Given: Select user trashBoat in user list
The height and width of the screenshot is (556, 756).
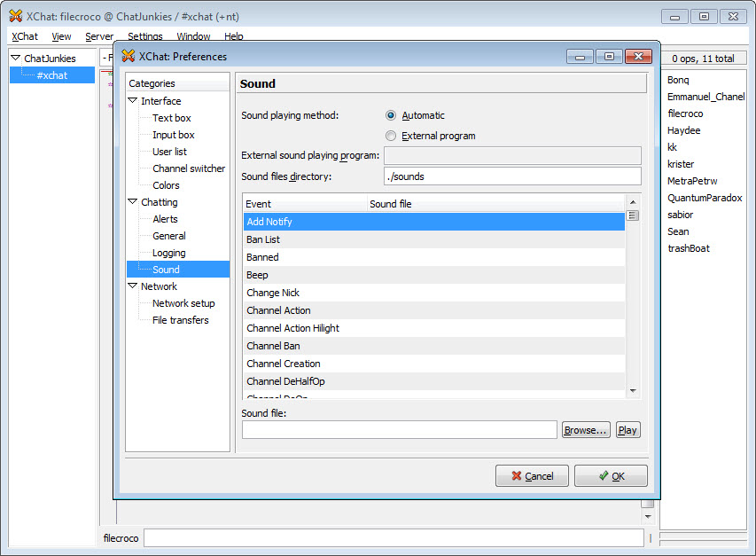Looking at the screenshot, I should pyautogui.click(x=689, y=248).
